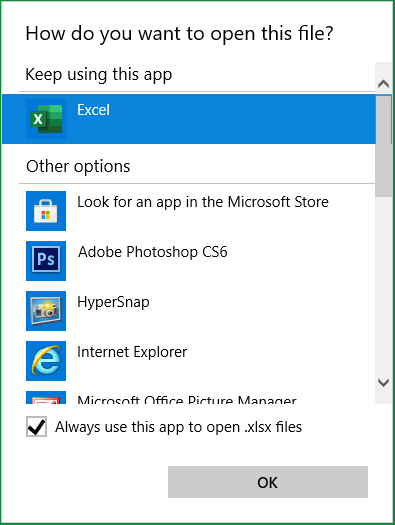This screenshot has width=395, height=525.
Task: Select the Adobe Photoshop CS6 label
Action: coord(153,252)
